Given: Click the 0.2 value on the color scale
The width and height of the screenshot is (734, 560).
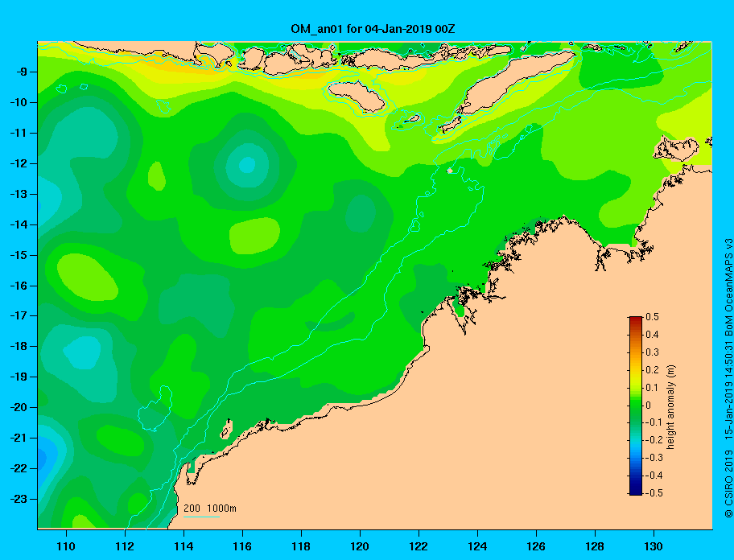Looking at the screenshot, I should pos(652,369).
